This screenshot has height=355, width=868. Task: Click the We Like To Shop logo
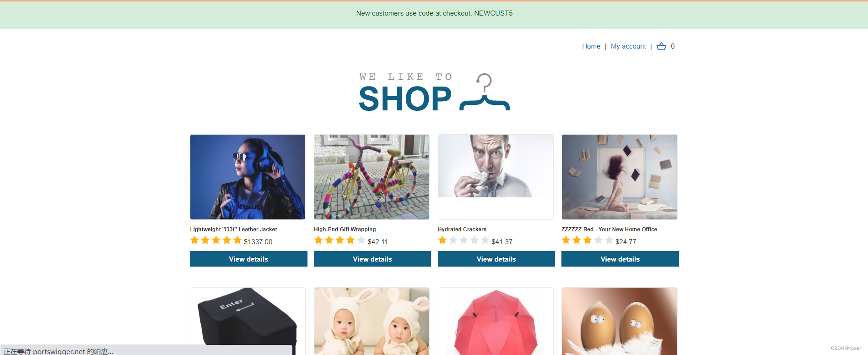(434, 93)
